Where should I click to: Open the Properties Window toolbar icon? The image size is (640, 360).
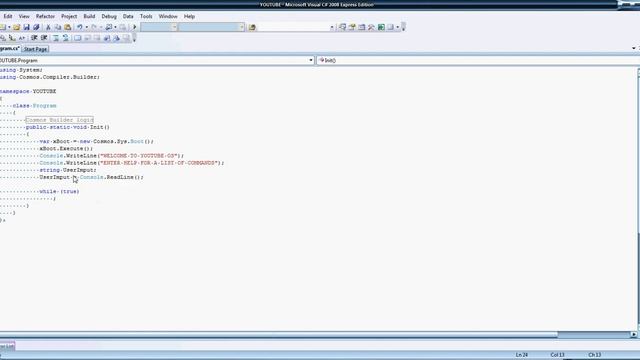352,27
